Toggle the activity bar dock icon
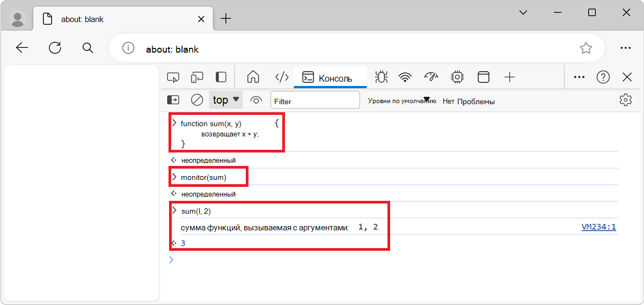644x305 pixels. (221, 77)
